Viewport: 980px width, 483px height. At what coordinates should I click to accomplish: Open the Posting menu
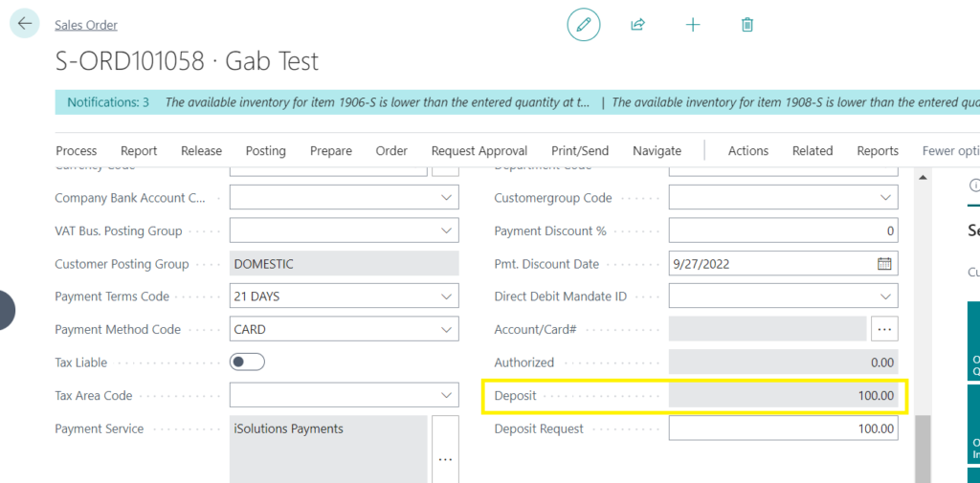pos(265,151)
